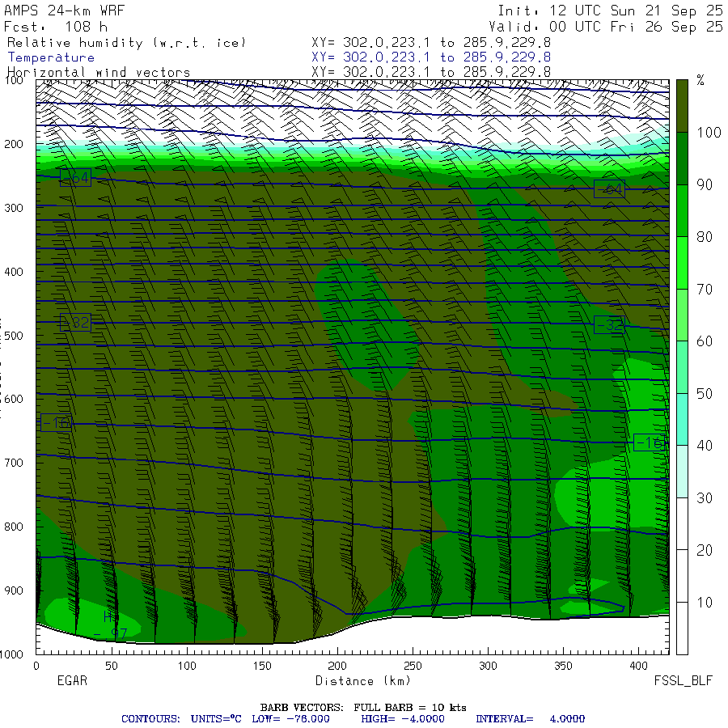Click the blue XY coordinates line
728x728 pixels.
(x=431, y=57)
